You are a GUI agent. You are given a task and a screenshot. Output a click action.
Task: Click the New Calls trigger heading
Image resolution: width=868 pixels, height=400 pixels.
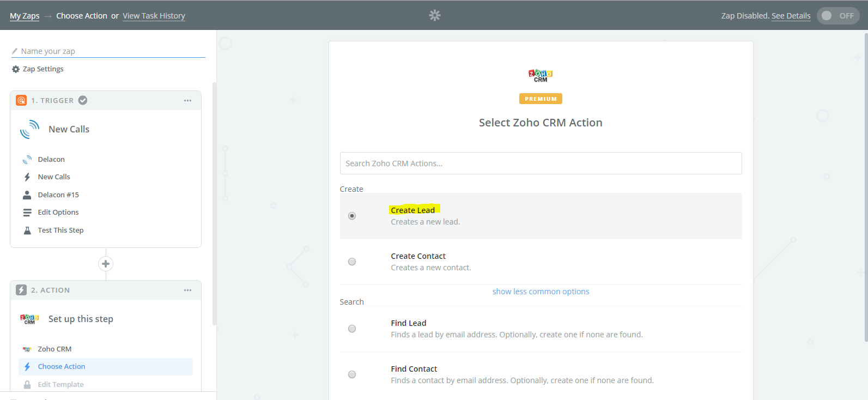tap(69, 129)
